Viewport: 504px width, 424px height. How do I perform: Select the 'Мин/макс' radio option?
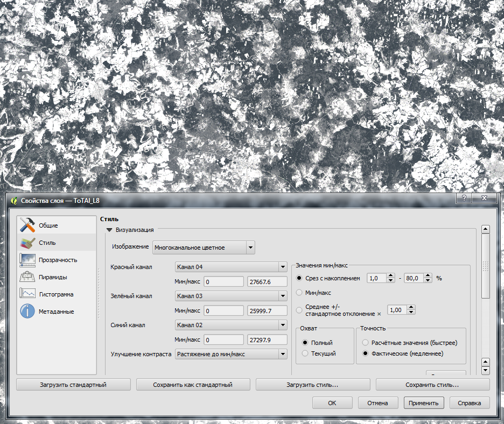coord(299,293)
